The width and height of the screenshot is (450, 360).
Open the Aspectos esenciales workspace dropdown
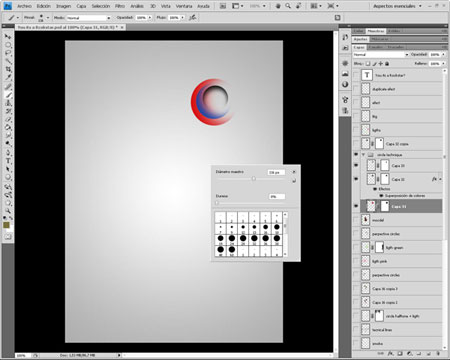click(397, 6)
